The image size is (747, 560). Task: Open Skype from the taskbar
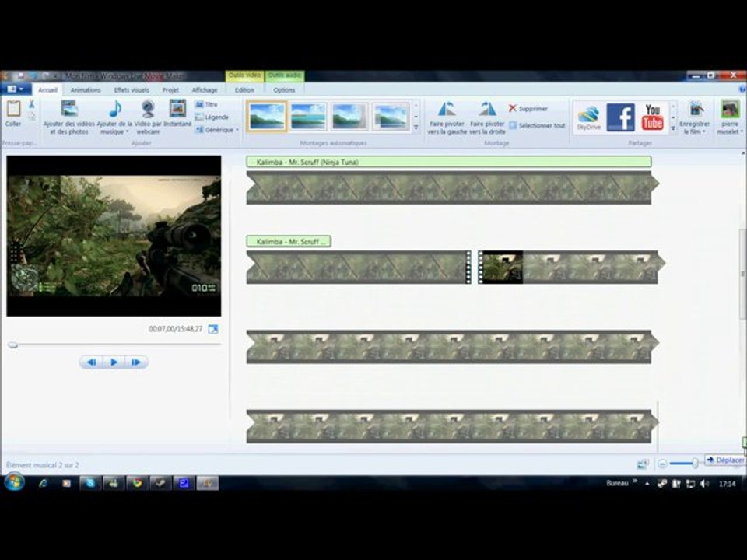pos(90,483)
